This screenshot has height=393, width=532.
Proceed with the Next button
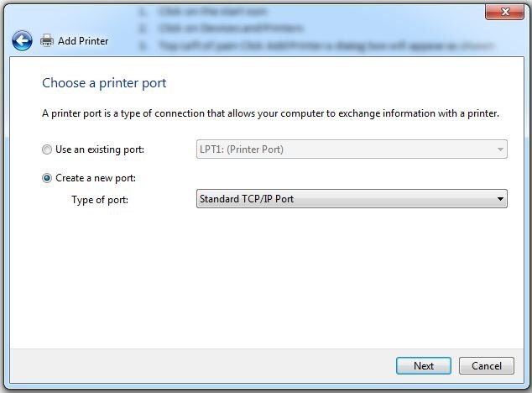point(424,366)
